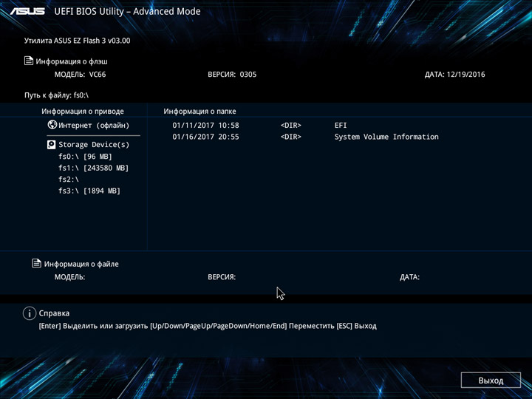This screenshot has height=399, width=532.
Task: Click the globe icon beside Интернет
Action: pyautogui.click(x=52, y=125)
